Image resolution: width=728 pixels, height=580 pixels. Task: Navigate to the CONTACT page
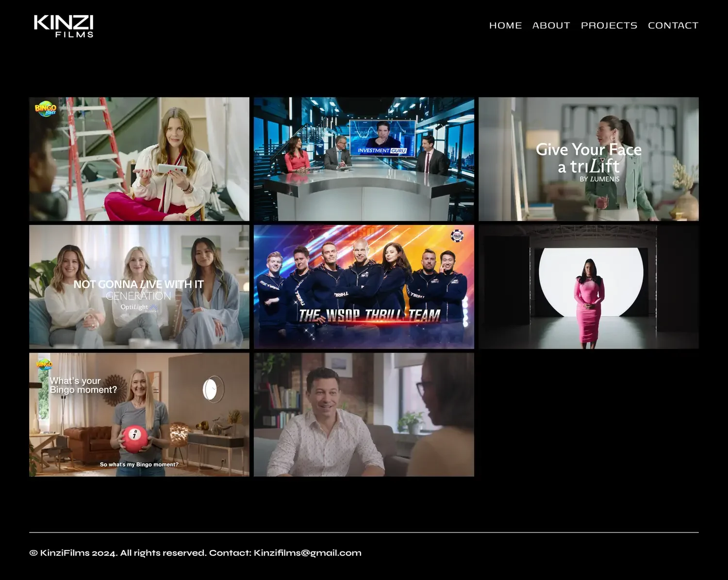[673, 25]
